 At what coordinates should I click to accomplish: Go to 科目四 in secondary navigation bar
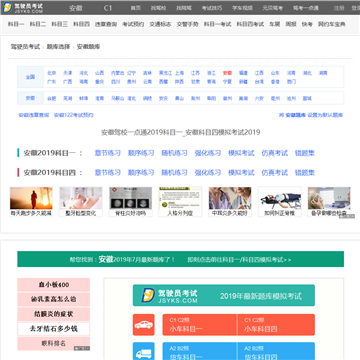click(81, 24)
